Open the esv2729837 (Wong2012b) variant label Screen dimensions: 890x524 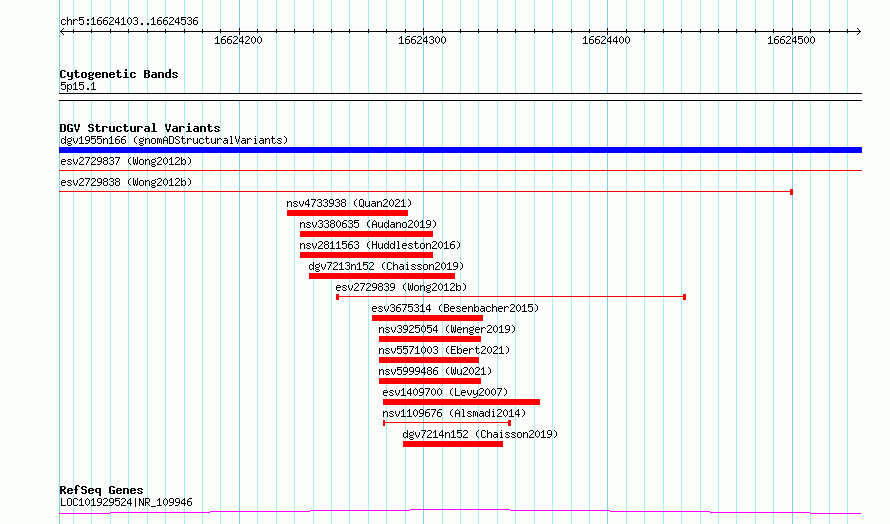click(x=126, y=161)
